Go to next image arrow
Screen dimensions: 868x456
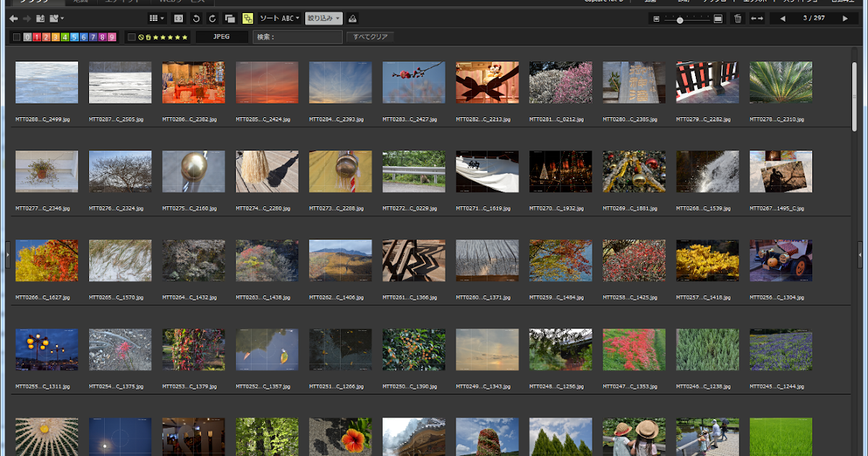click(x=845, y=19)
